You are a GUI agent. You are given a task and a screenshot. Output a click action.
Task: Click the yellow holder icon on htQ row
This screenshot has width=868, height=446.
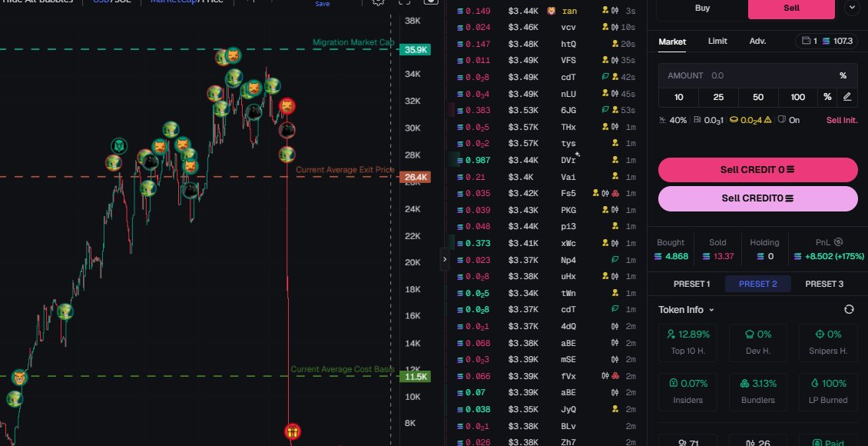615,44
